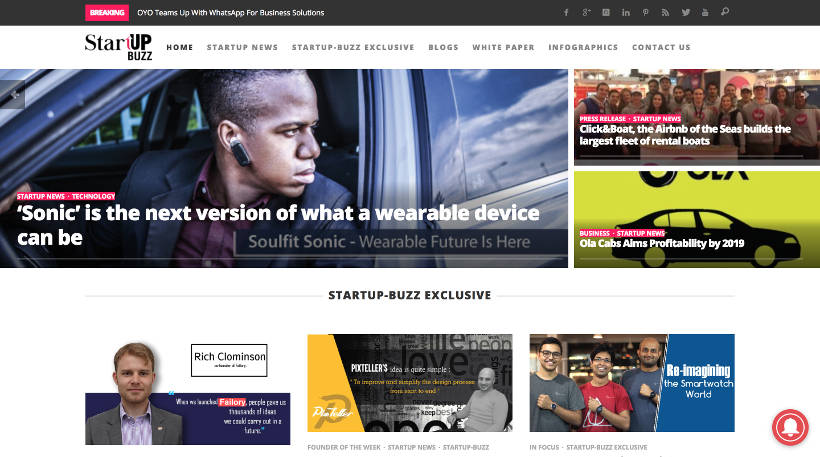Image resolution: width=820 pixels, height=457 pixels.
Task: Open the Ola Cabs Profitability article
Action: click(662, 243)
